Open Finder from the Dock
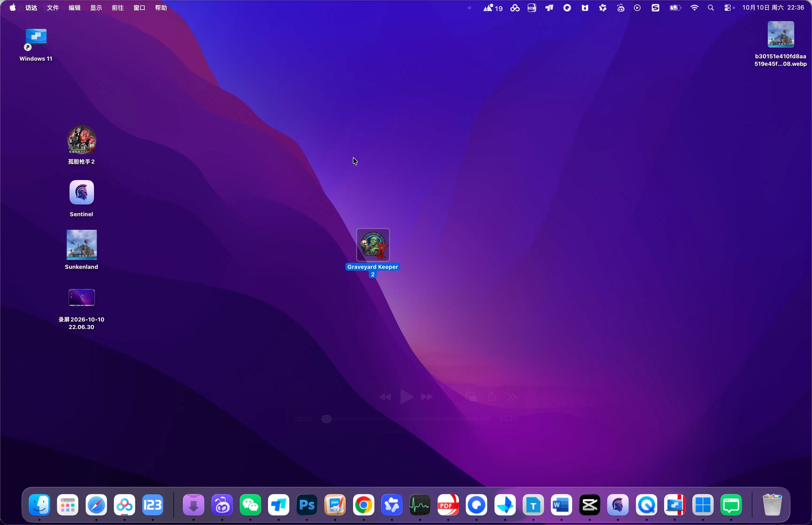Screen dimensions: 812x525 click(40, 505)
